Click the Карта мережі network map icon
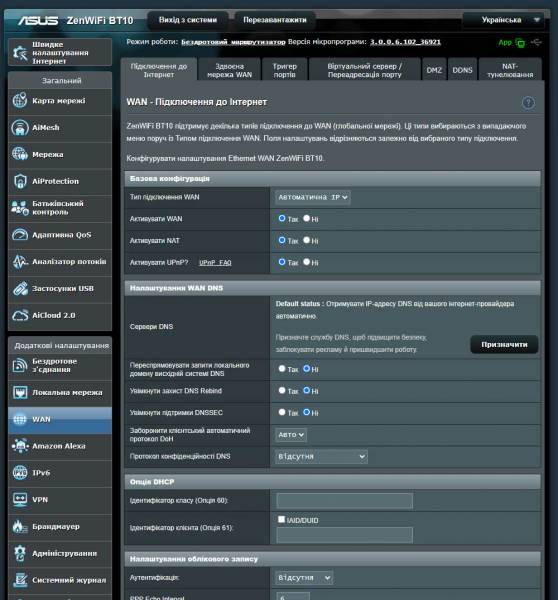Viewport: 558px width, 600px height. coord(20,101)
